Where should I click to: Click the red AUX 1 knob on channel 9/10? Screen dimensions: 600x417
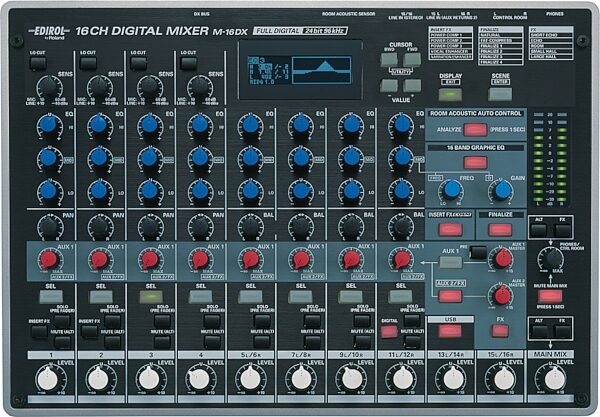point(351,260)
